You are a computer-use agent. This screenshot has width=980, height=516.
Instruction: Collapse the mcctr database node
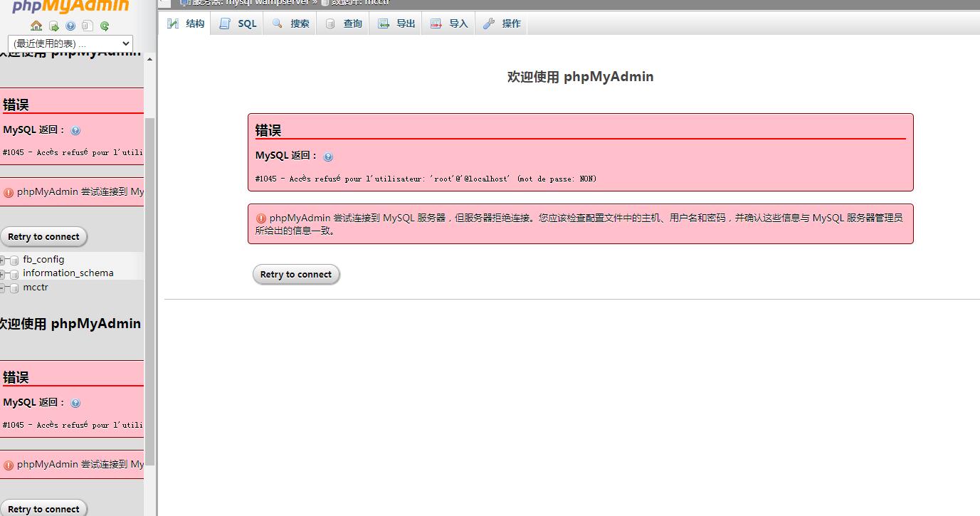click(3, 288)
